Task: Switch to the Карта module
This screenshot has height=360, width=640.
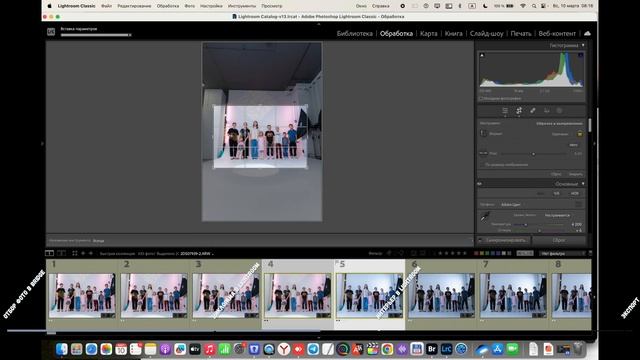Action: coord(429,33)
